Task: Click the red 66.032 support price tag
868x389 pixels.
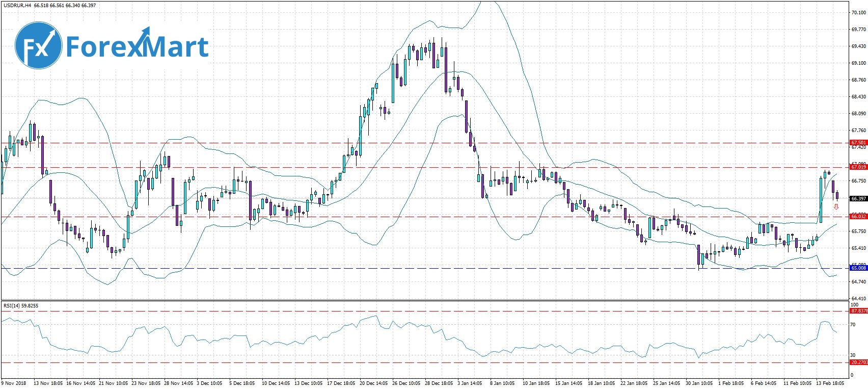Action: coord(858,216)
